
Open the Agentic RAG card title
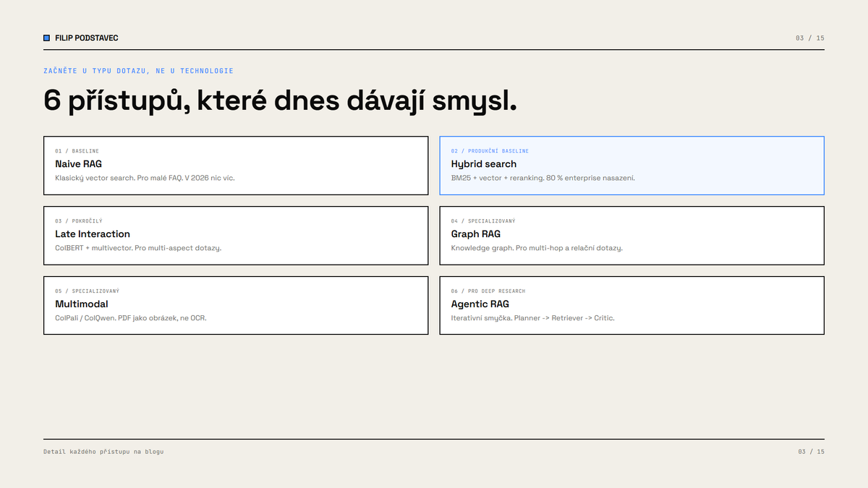(x=480, y=304)
